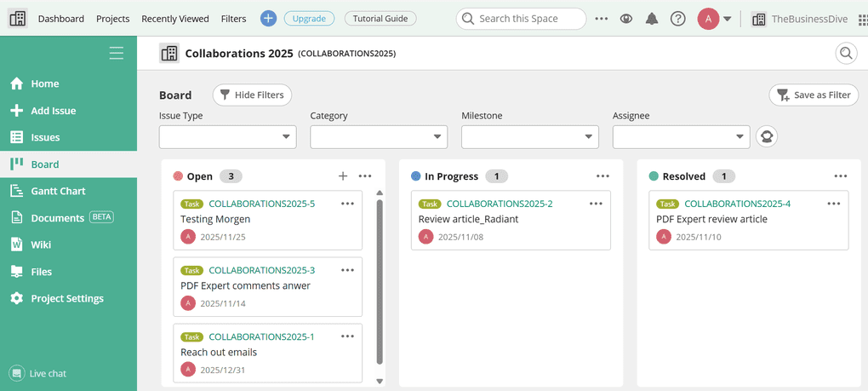Open the Assignee dropdown
The width and height of the screenshot is (868, 391).
681,137
